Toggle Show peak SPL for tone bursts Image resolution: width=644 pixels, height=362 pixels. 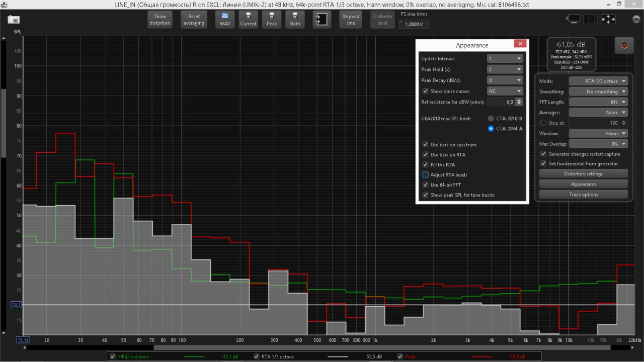pos(426,195)
